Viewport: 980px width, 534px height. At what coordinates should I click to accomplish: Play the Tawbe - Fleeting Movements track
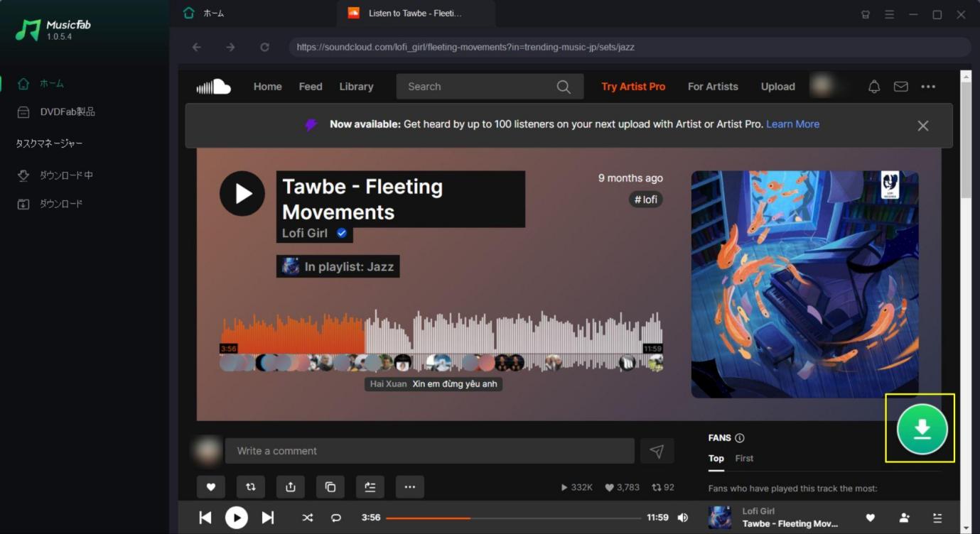pyautogui.click(x=242, y=193)
